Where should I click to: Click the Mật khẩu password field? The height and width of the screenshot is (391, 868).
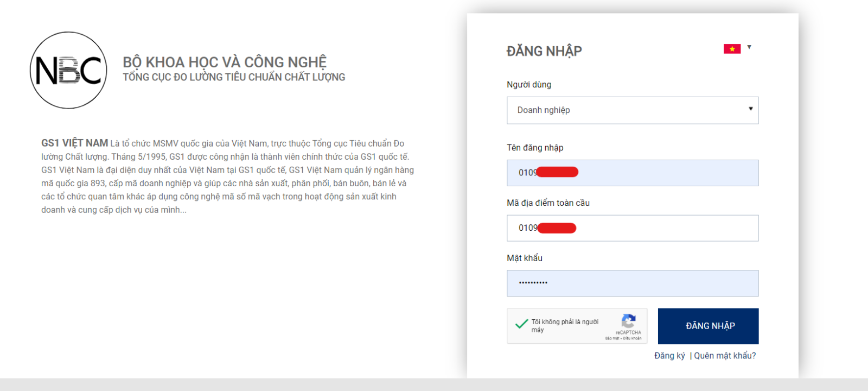coord(633,283)
